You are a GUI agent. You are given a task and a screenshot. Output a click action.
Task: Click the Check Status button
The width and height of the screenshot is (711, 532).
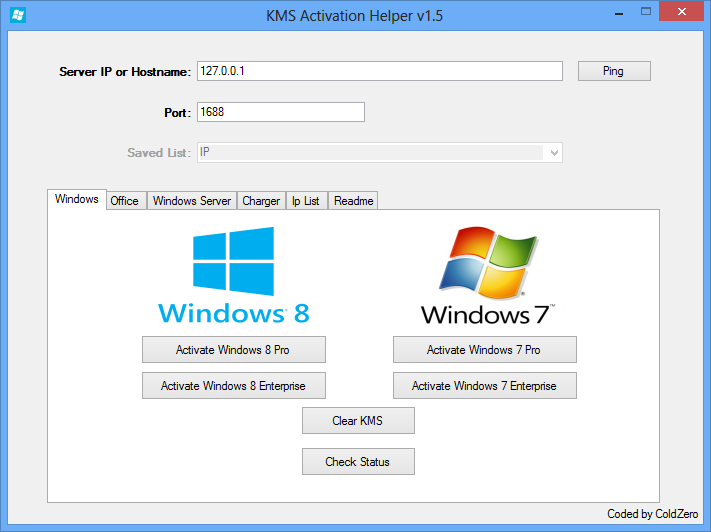[x=358, y=462]
